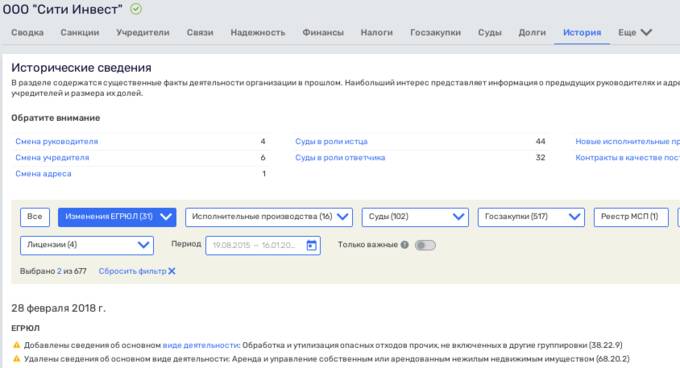This screenshot has height=368, width=680.
Task: Switch to the Долги tab
Action: pos(532,33)
